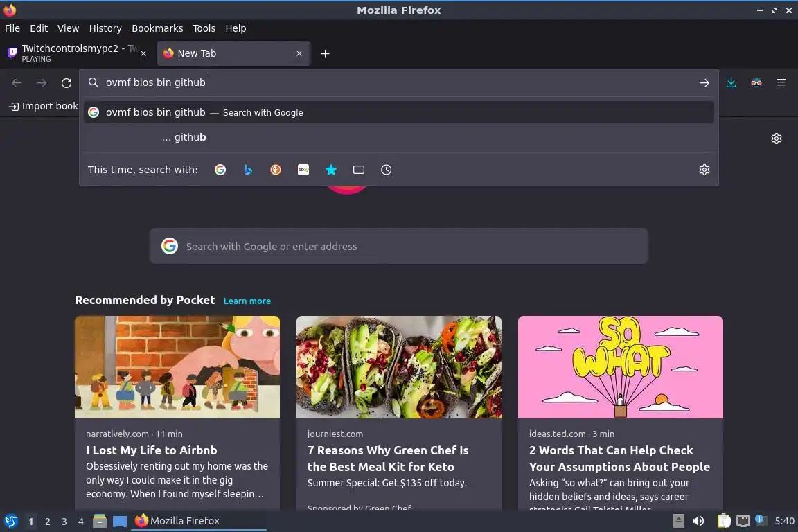Switch to virtual desktop 2
This screenshot has height=532, width=798.
pyautogui.click(x=47, y=522)
